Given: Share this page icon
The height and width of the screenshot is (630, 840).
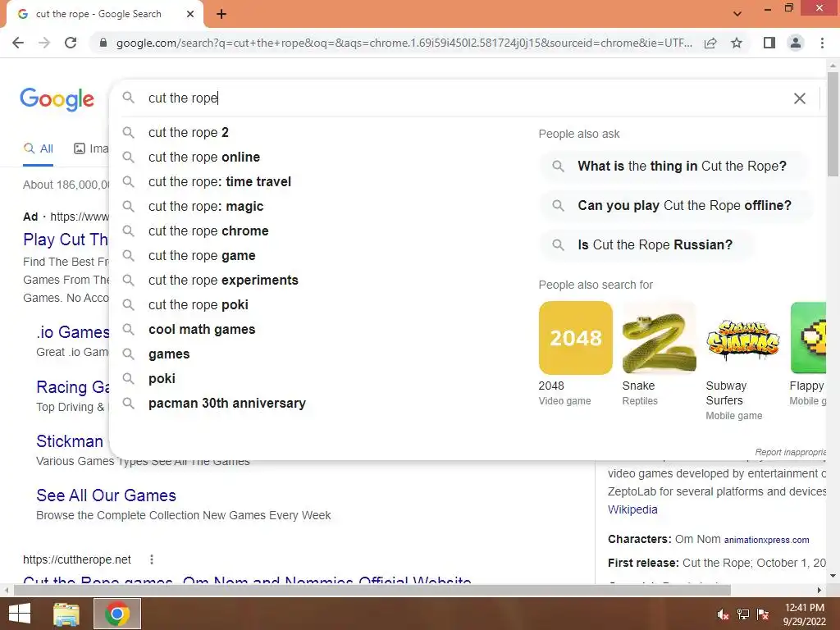Looking at the screenshot, I should coord(710,43).
